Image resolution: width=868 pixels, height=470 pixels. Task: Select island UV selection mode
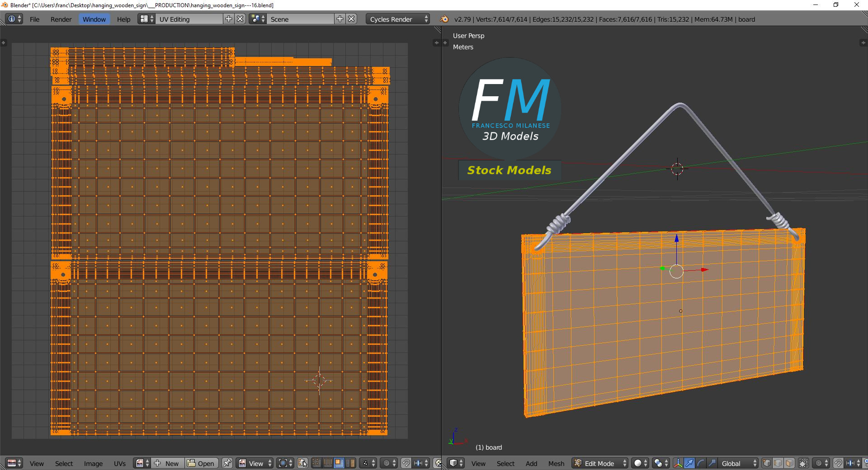click(x=350, y=463)
